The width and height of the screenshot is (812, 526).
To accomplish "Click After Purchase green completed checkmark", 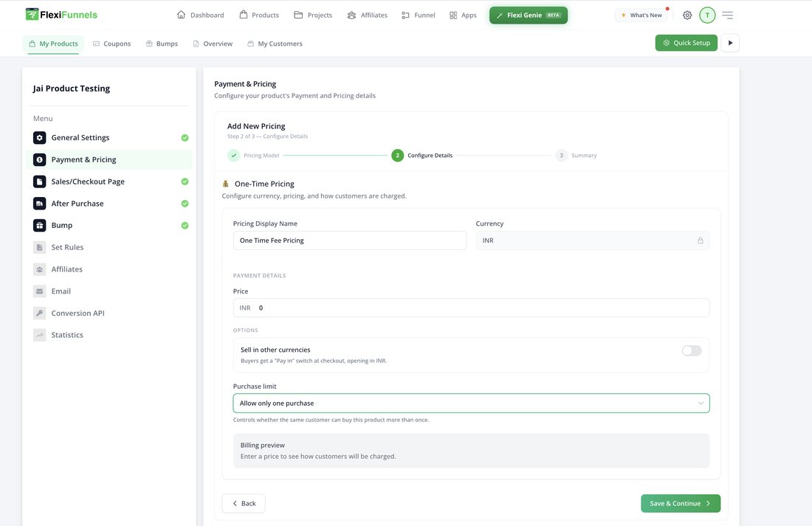I will (x=185, y=204).
